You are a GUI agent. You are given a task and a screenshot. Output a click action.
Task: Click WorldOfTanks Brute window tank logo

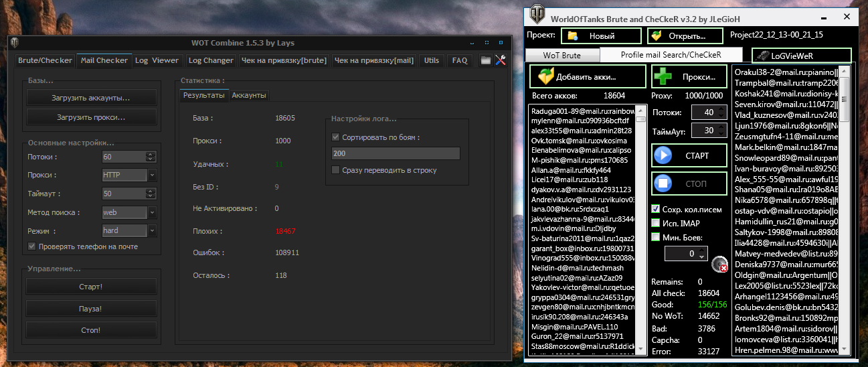(537, 15)
